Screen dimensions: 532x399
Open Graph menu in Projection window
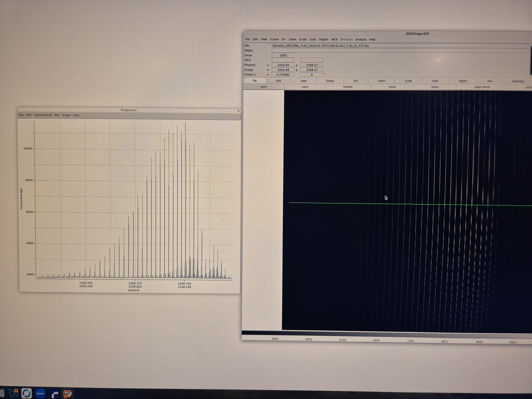(x=66, y=115)
